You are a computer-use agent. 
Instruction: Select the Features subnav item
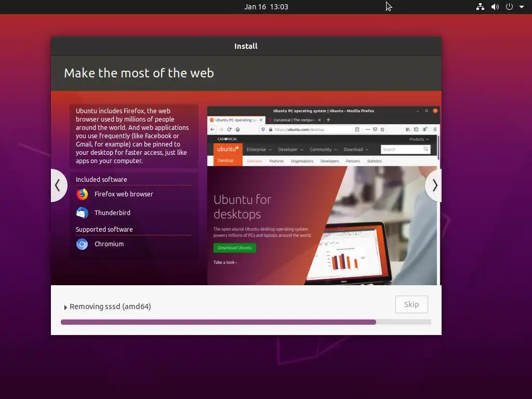(x=276, y=161)
